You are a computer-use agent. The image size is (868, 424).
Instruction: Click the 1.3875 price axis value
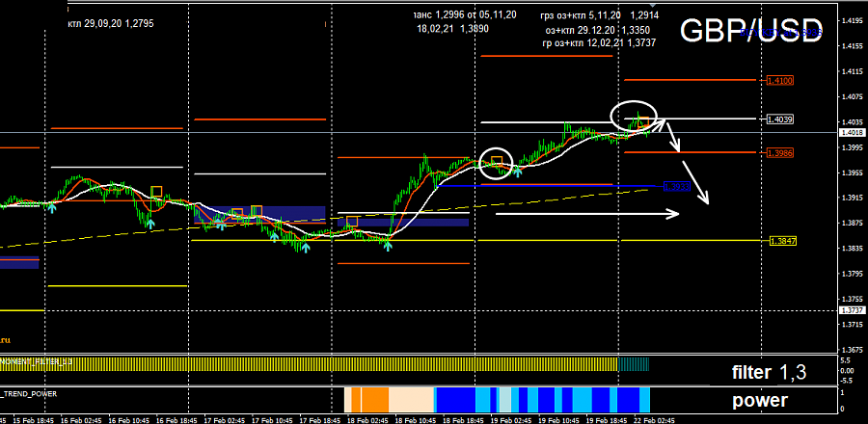(x=853, y=224)
